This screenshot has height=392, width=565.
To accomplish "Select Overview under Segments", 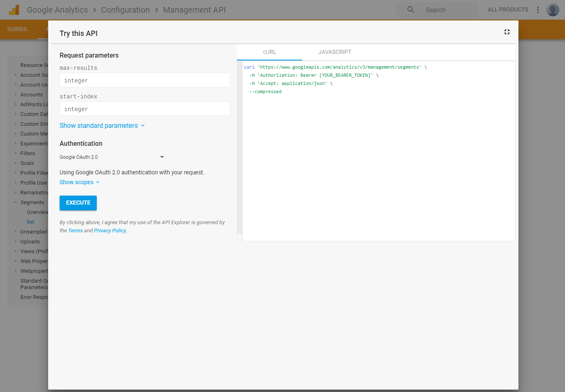I will tap(38, 212).
